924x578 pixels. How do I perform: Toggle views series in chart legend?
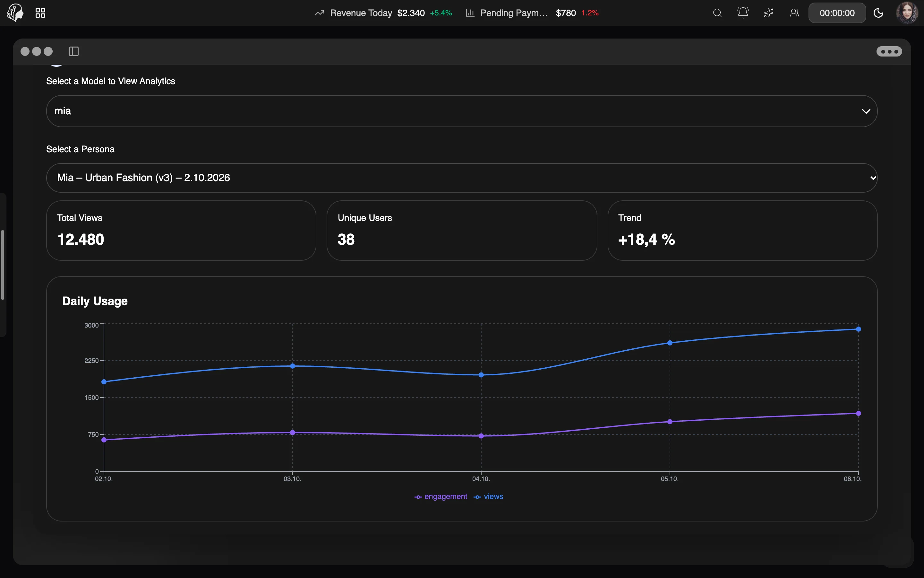[488, 496]
